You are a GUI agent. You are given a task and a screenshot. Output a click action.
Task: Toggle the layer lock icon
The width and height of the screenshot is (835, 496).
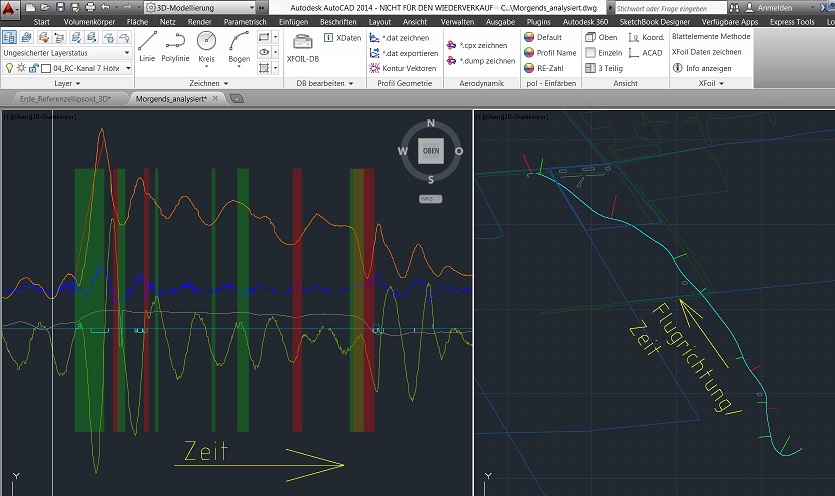[x=33, y=68]
